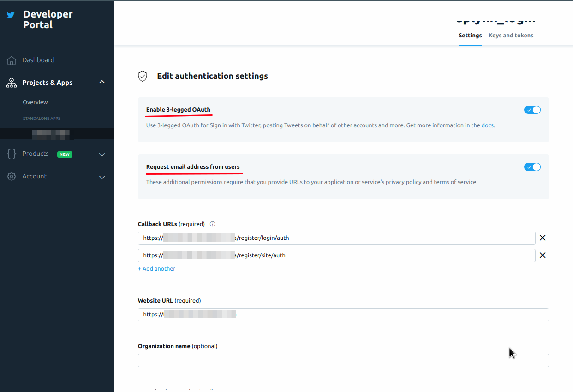This screenshot has height=392, width=573.
Task: Click the + Add another link
Action: tap(156, 269)
